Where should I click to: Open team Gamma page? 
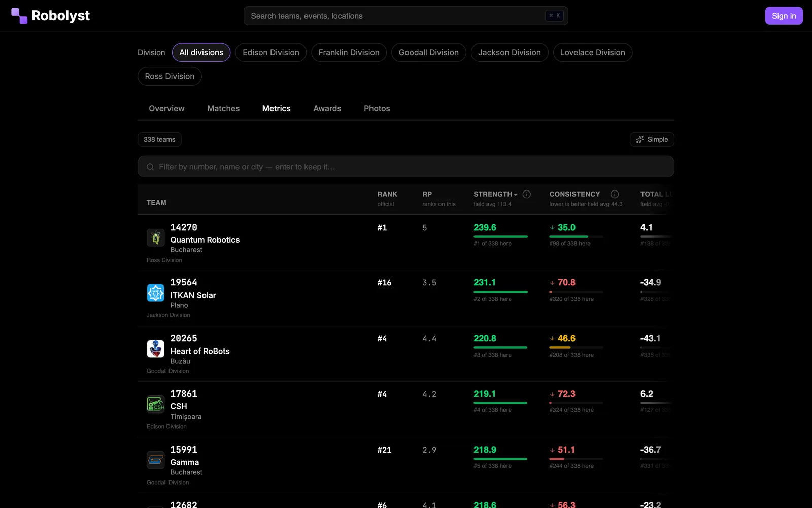pyautogui.click(x=185, y=462)
